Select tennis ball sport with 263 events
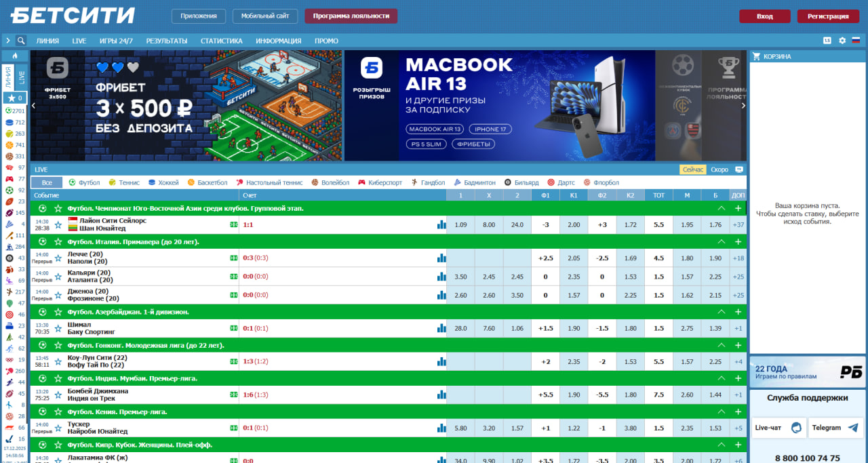Screen dimensions: 868x463 pos(15,134)
